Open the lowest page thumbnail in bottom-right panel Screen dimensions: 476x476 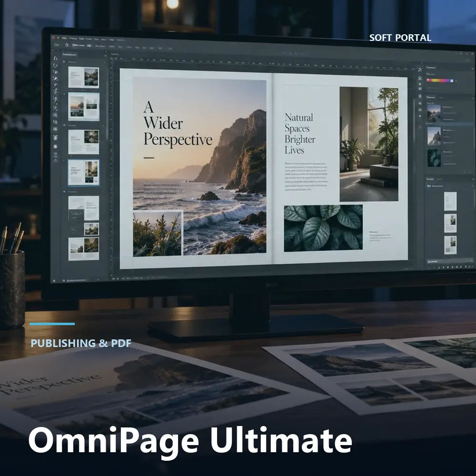point(450,245)
